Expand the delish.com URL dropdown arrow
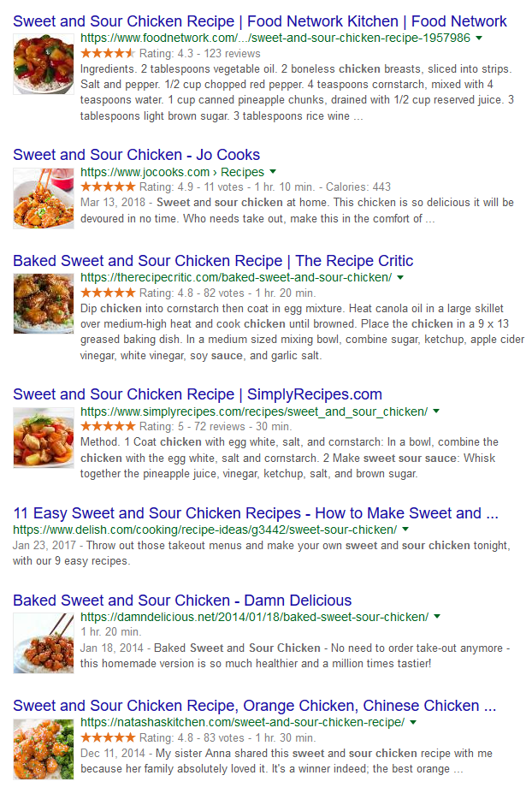Viewport: 532px width, 799px height. coord(406,530)
